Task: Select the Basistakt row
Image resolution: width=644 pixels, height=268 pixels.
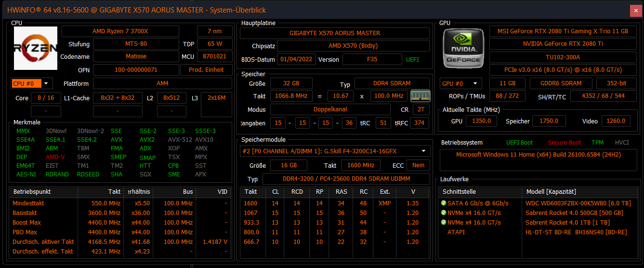Action: coord(120,213)
